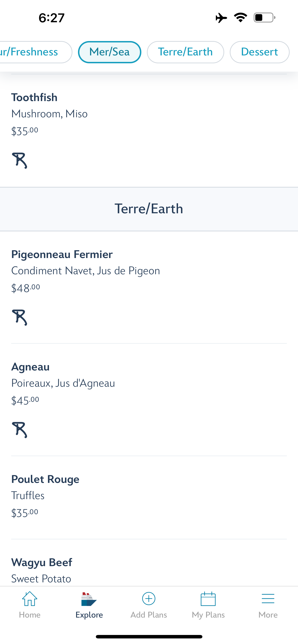
Task: Tap the Home house icon
Action: click(x=29, y=599)
